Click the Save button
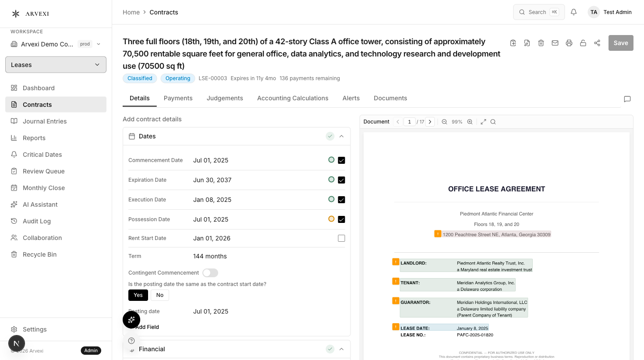The width and height of the screenshot is (644, 360). tap(620, 43)
